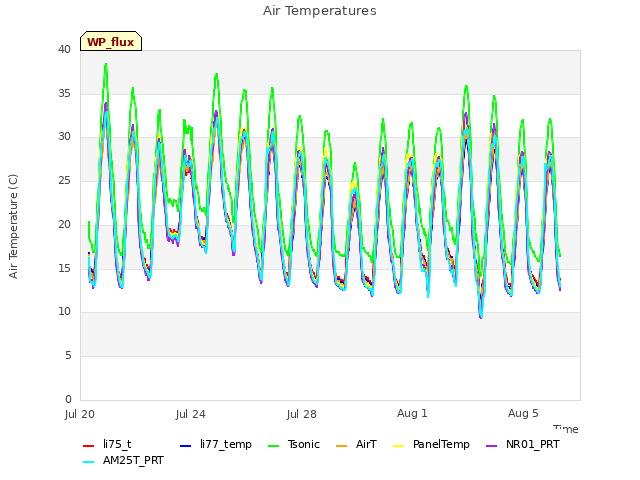
Task: Click the Jul 20 x-axis tick label
Action: pos(80,414)
